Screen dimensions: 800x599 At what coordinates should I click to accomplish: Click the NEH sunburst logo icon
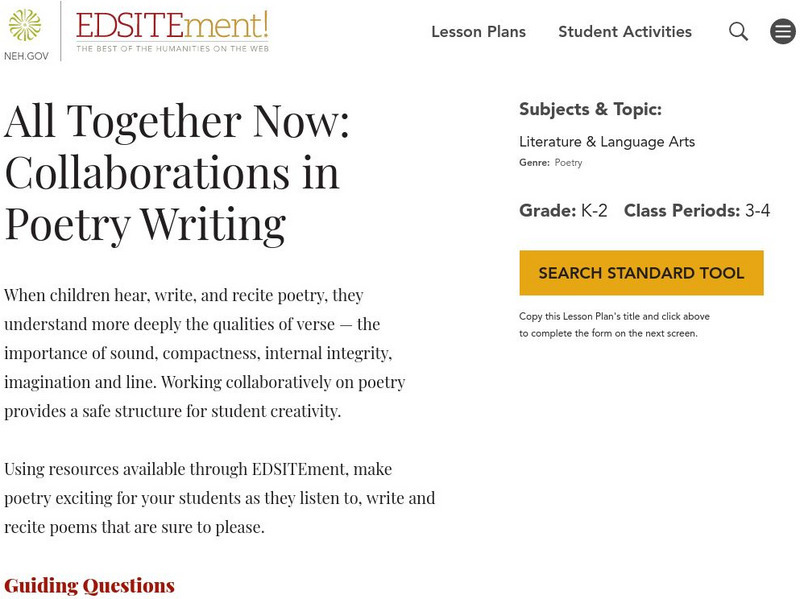(24, 24)
